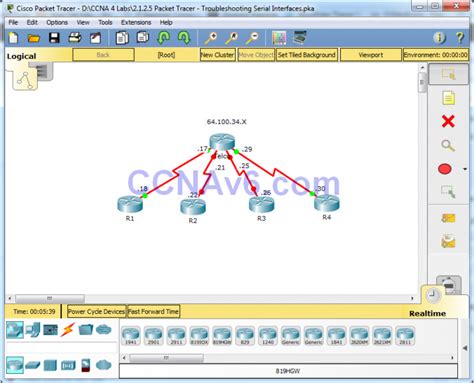This screenshot has height=383, width=474.
Task: Click Set Tiled Background button
Action: point(307,55)
